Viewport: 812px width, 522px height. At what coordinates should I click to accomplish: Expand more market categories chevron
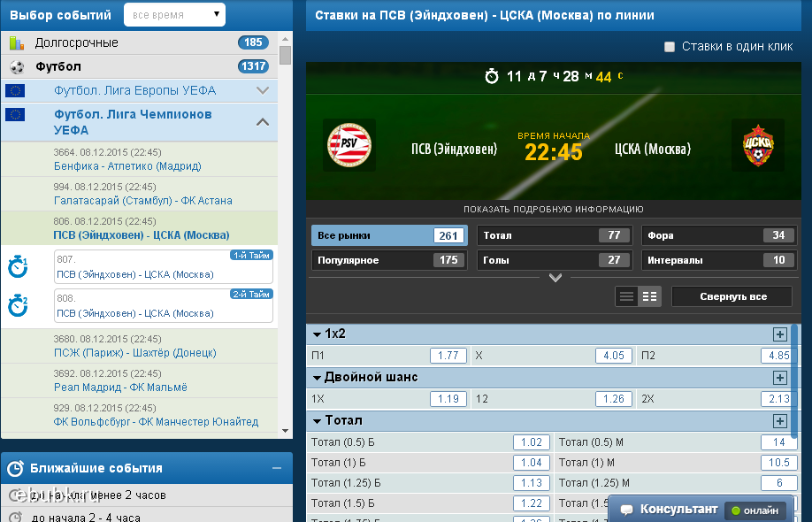555,278
